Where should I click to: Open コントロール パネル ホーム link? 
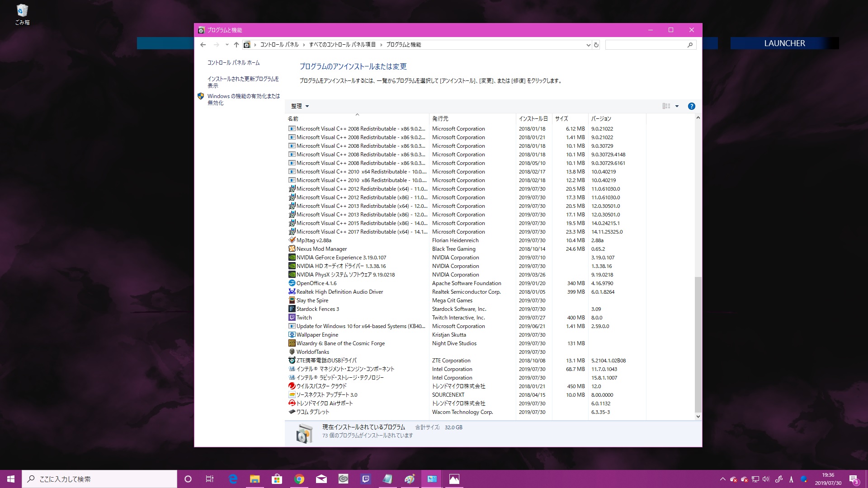tap(233, 63)
